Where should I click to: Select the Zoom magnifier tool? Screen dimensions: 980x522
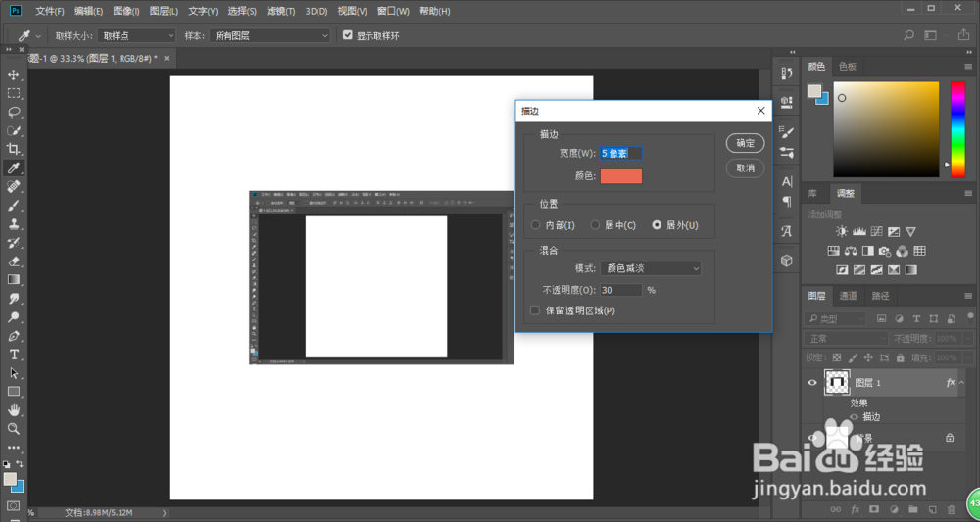tap(13, 429)
